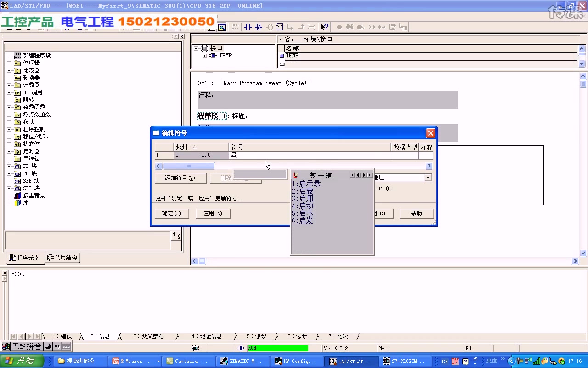The image size is (588, 368).
Task: Select the normally closed contact tool
Action: 259,27
